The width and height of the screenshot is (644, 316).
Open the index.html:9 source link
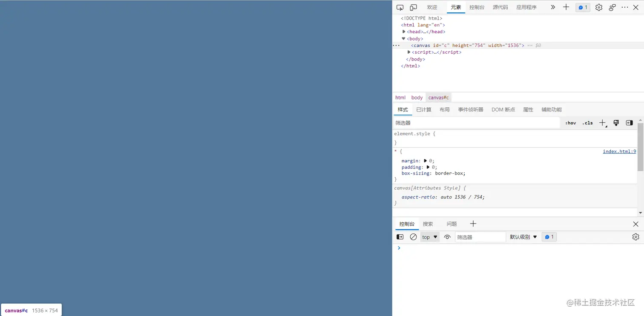pyautogui.click(x=619, y=151)
